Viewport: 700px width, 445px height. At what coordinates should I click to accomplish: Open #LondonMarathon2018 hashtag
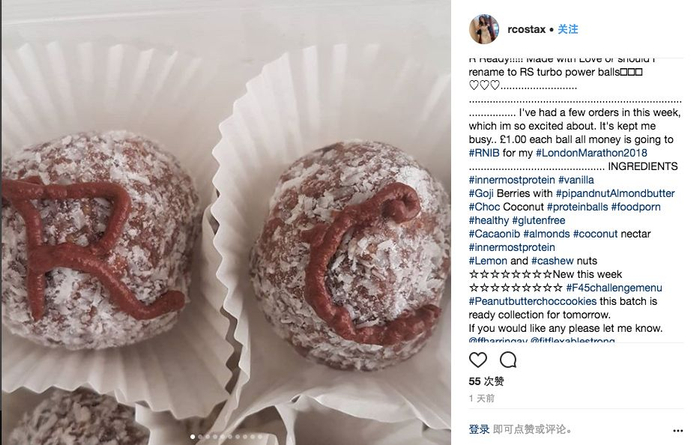pyautogui.click(x=592, y=153)
